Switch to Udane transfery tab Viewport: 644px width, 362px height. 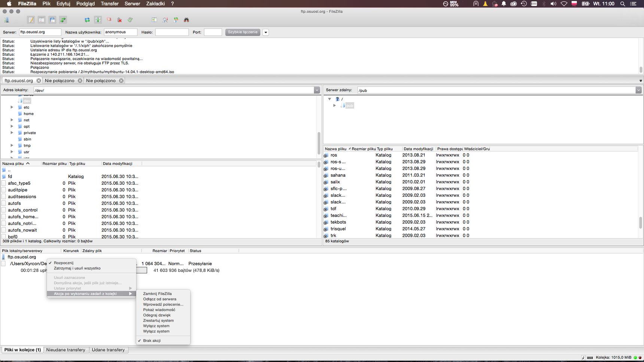[108, 350]
